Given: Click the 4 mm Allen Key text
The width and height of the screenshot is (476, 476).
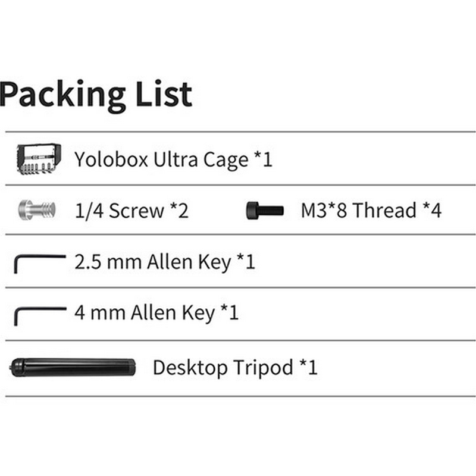Looking at the screenshot, I should [x=145, y=313].
